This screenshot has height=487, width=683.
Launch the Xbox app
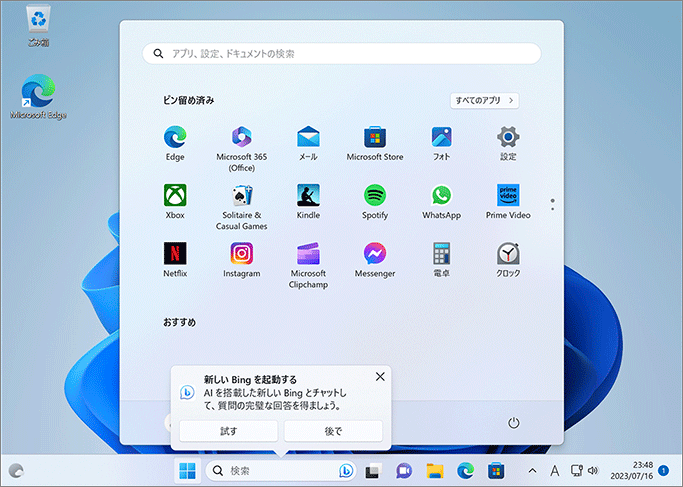pos(175,202)
